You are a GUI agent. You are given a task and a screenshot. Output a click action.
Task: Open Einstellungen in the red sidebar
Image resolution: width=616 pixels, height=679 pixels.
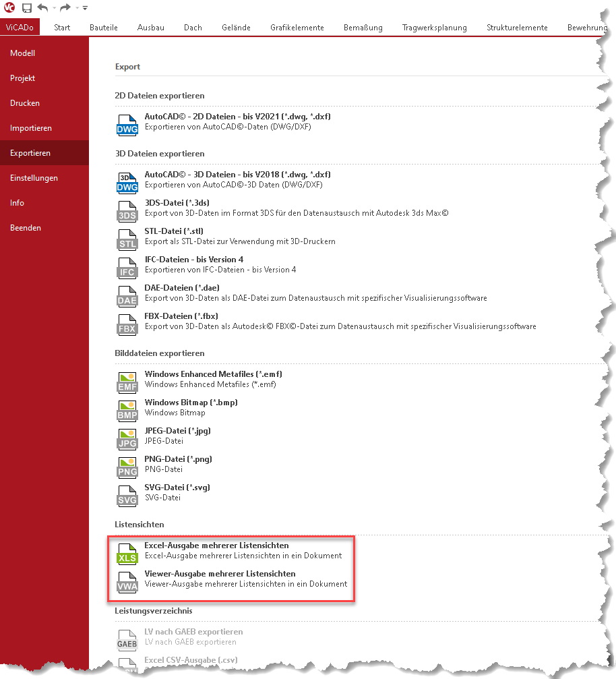(x=44, y=178)
